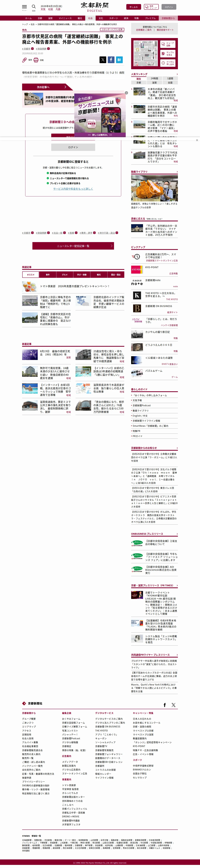Open プレミアム navigation menu item

pos(150,18)
